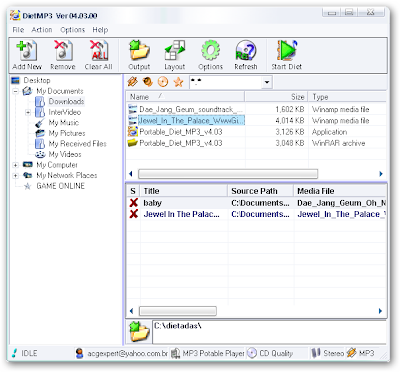Click the Add New toolbar icon
The image size is (400, 372).
[27, 51]
